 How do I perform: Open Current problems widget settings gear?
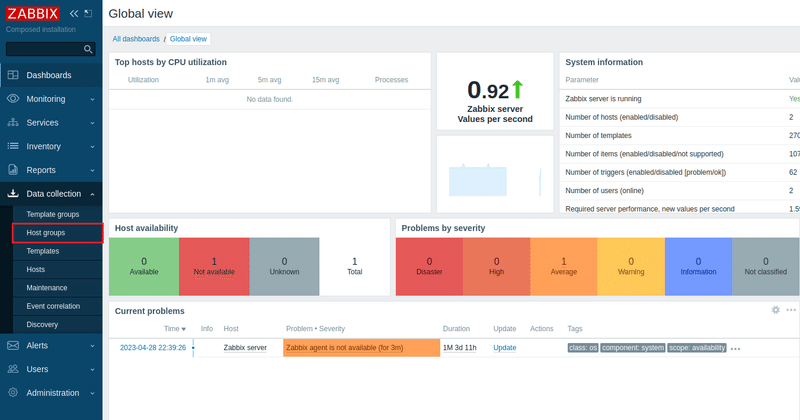(776, 310)
